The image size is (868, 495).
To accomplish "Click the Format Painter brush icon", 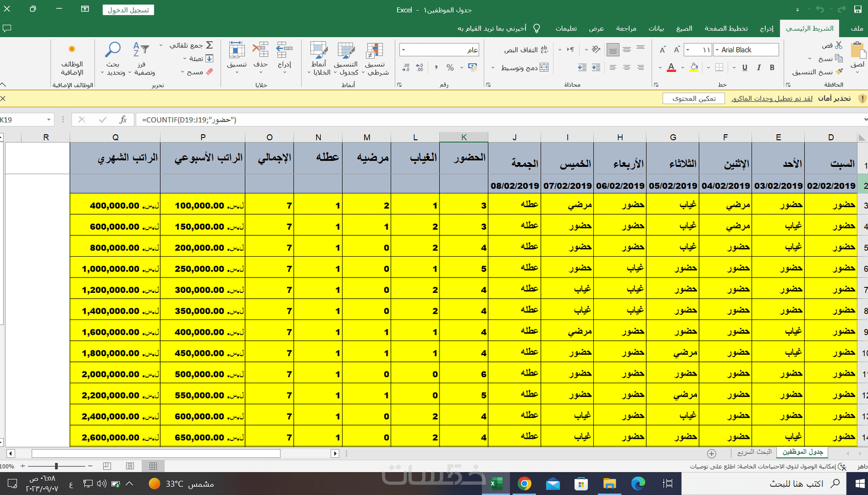I will click(839, 72).
